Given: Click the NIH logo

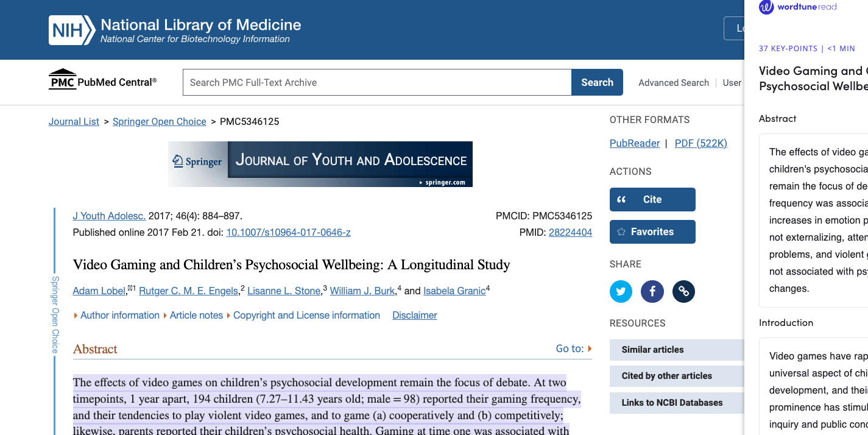Looking at the screenshot, I should click(72, 30).
